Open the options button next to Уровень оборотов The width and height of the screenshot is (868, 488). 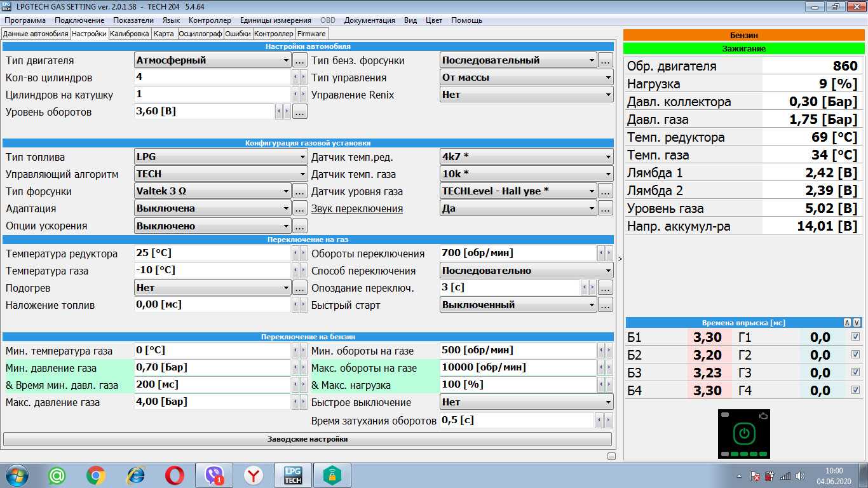[300, 112]
